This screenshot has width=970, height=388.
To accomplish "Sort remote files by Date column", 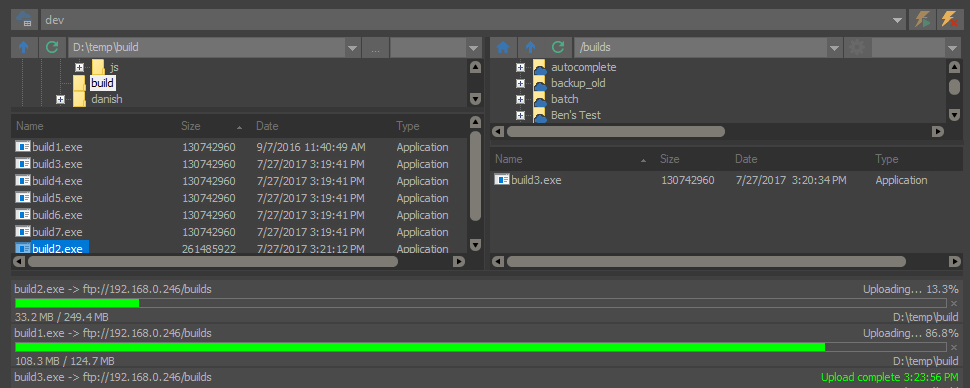I will tap(746, 159).
